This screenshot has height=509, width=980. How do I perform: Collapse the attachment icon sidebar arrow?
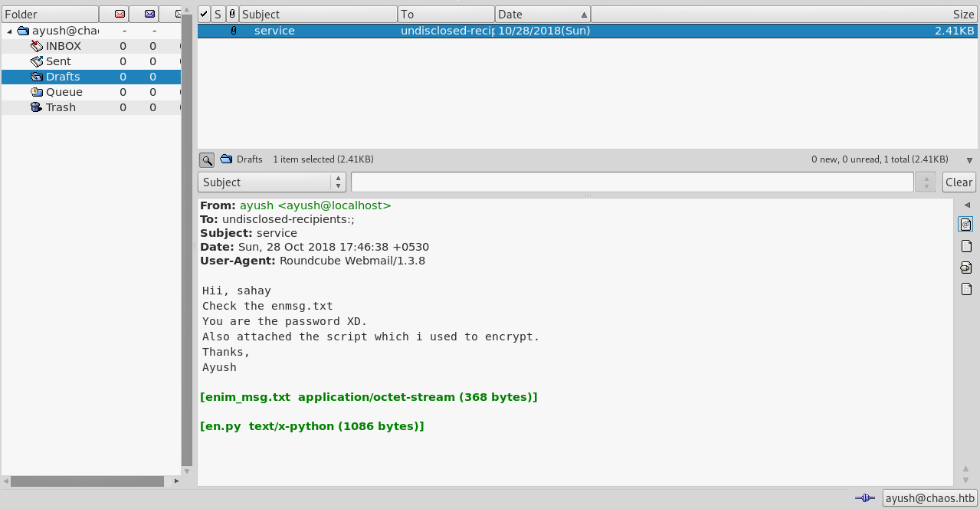(x=966, y=205)
